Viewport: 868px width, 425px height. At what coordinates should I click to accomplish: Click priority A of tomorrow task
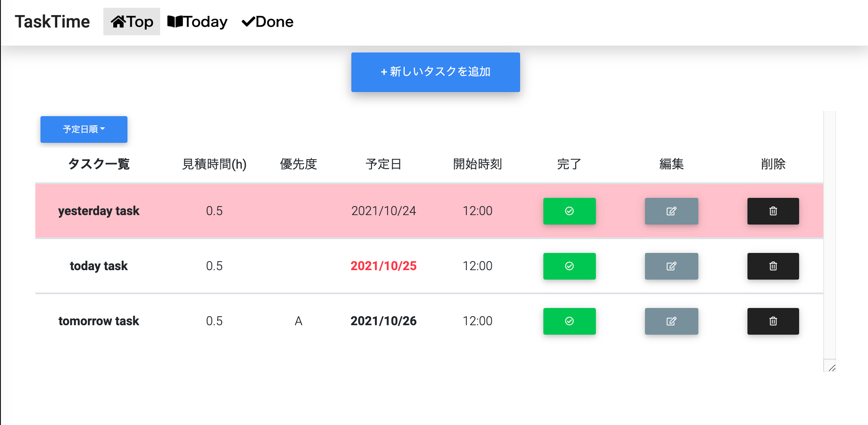(x=298, y=321)
